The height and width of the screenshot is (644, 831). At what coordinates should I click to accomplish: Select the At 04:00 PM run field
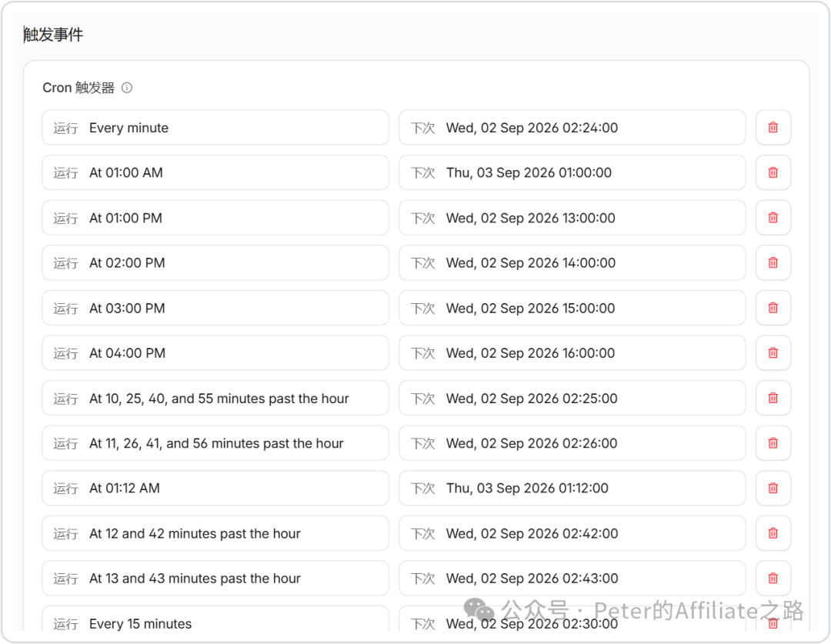pyautogui.click(x=215, y=352)
